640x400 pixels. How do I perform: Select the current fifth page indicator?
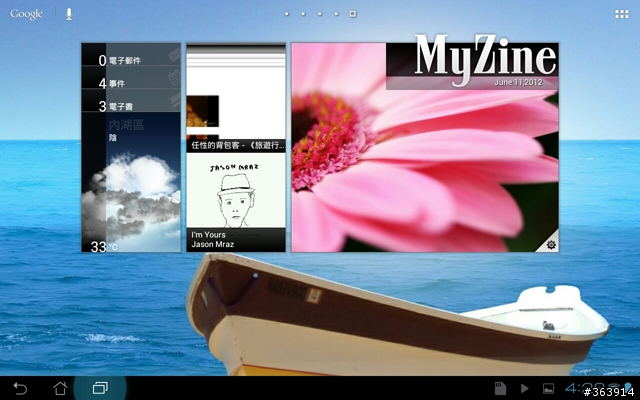coord(353,14)
